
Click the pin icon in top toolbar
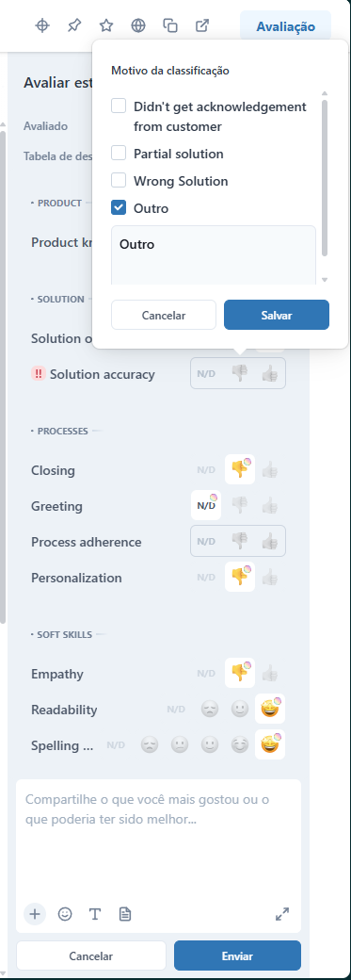(74, 25)
